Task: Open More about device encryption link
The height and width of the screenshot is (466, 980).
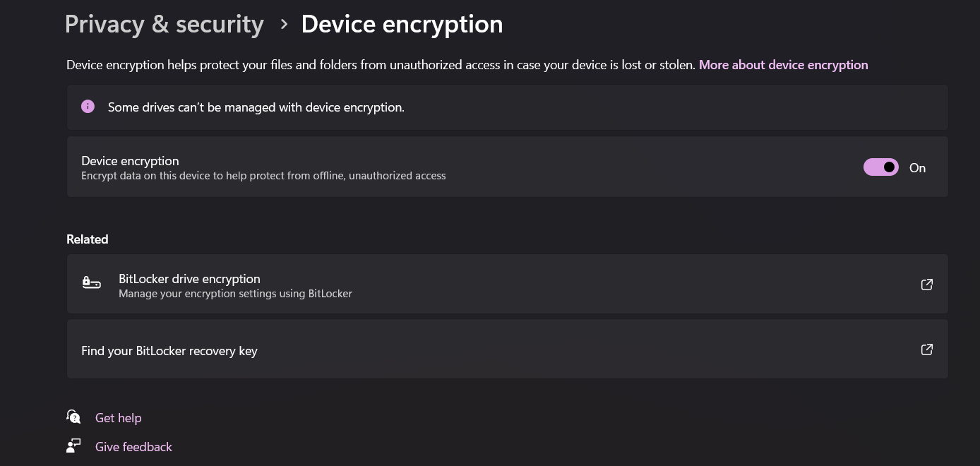Action: 783,65
